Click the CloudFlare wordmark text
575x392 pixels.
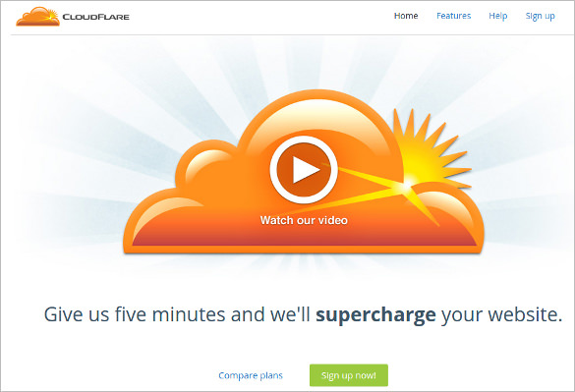point(96,17)
